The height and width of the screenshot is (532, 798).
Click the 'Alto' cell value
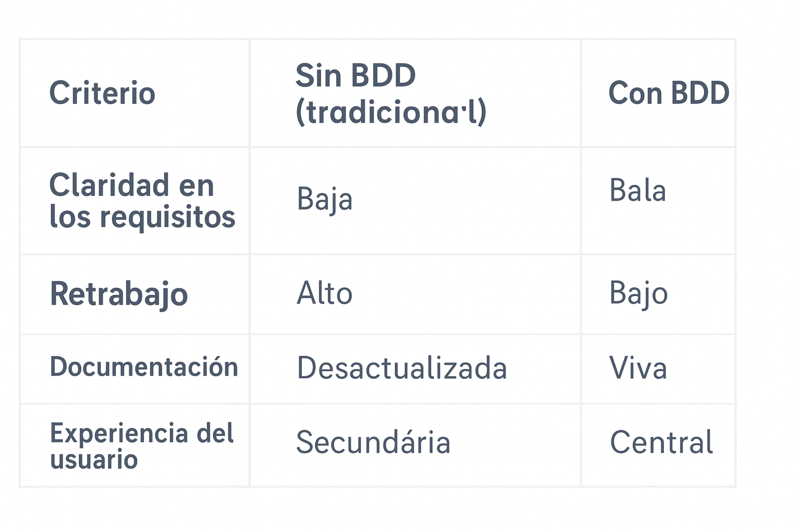tap(325, 294)
